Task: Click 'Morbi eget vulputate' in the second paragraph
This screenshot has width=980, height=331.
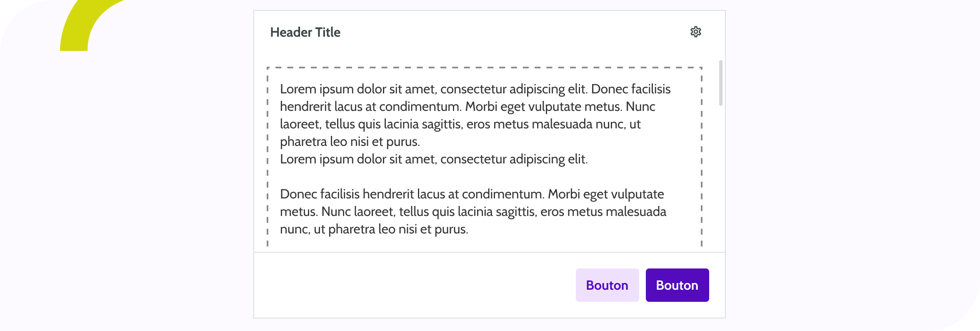Action: coord(605,194)
